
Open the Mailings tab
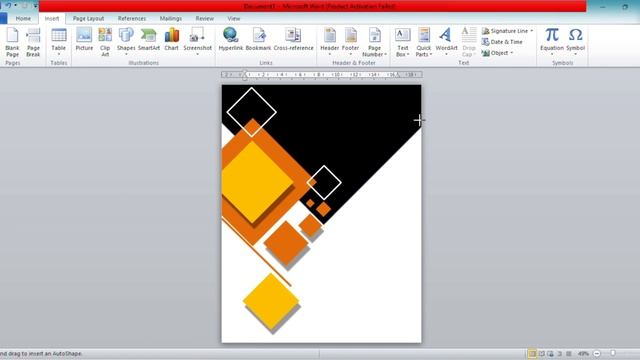point(171,18)
